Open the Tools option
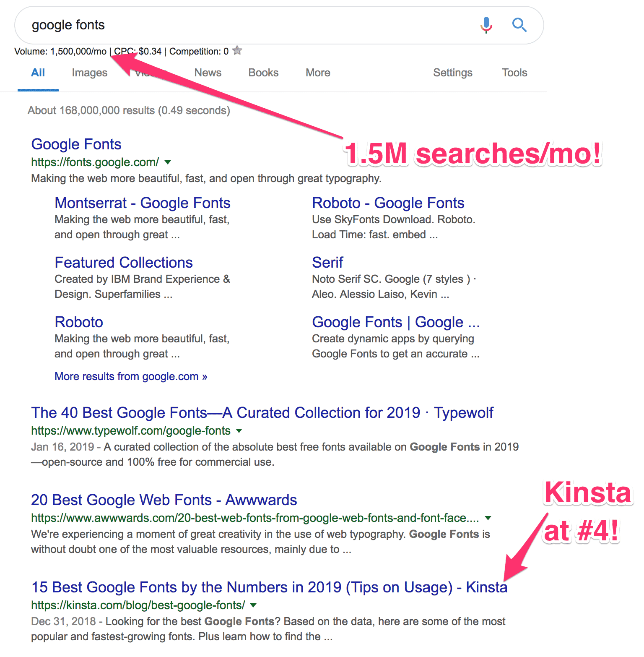The height and width of the screenshot is (657, 644). pyautogui.click(x=514, y=73)
